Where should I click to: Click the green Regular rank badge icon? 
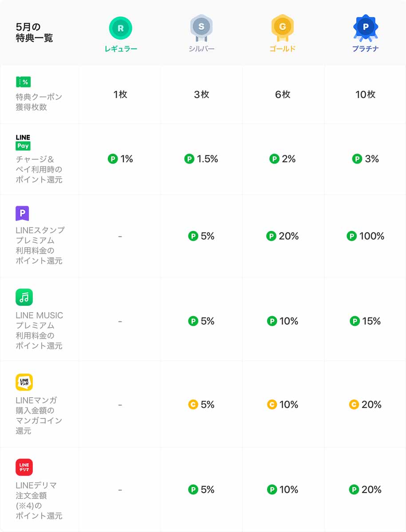(x=120, y=28)
